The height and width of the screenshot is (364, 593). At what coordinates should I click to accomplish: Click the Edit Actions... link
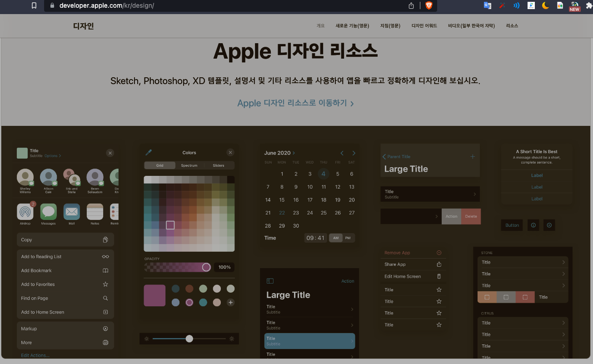click(x=35, y=355)
